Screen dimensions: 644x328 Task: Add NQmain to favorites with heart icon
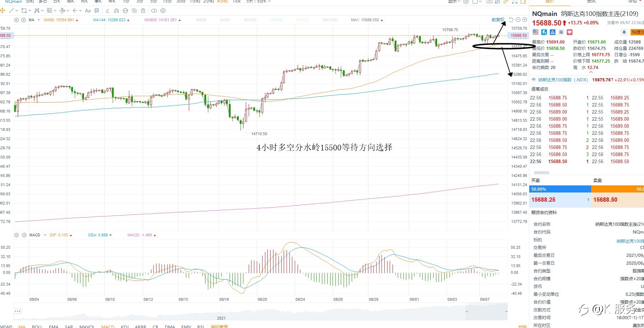coord(570,32)
